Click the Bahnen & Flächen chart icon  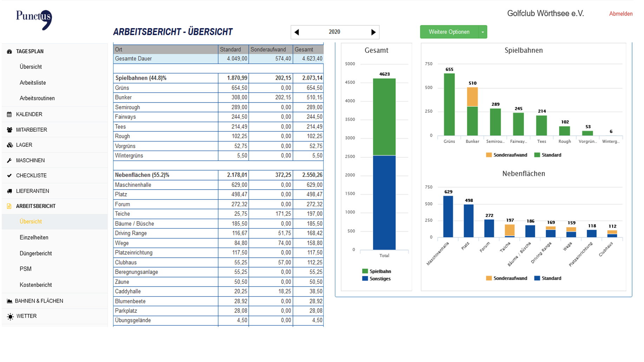9,301
